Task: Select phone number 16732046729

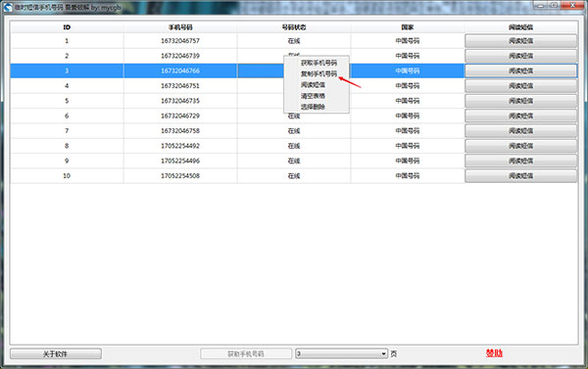Action: 180,115
